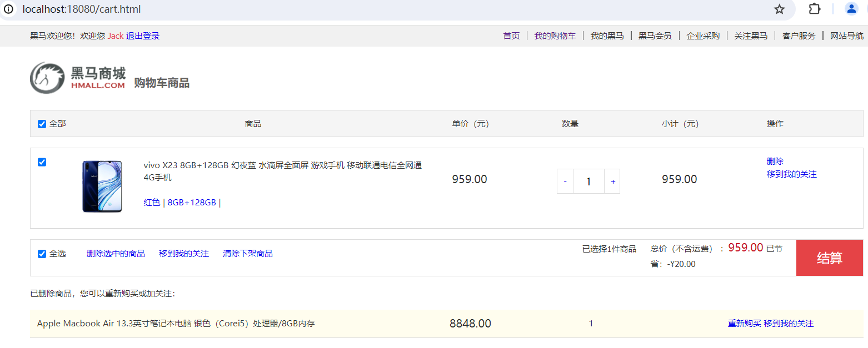This screenshot has height=348, width=868.
Task: Open 我的购物车 in top navigation
Action: pyautogui.click(x=555, y=36)
